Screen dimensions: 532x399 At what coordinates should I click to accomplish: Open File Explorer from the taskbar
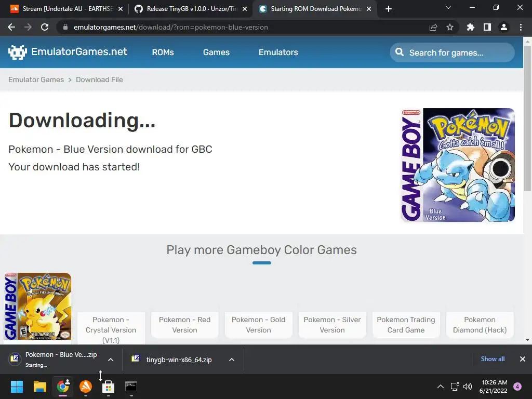pos(39,387)
